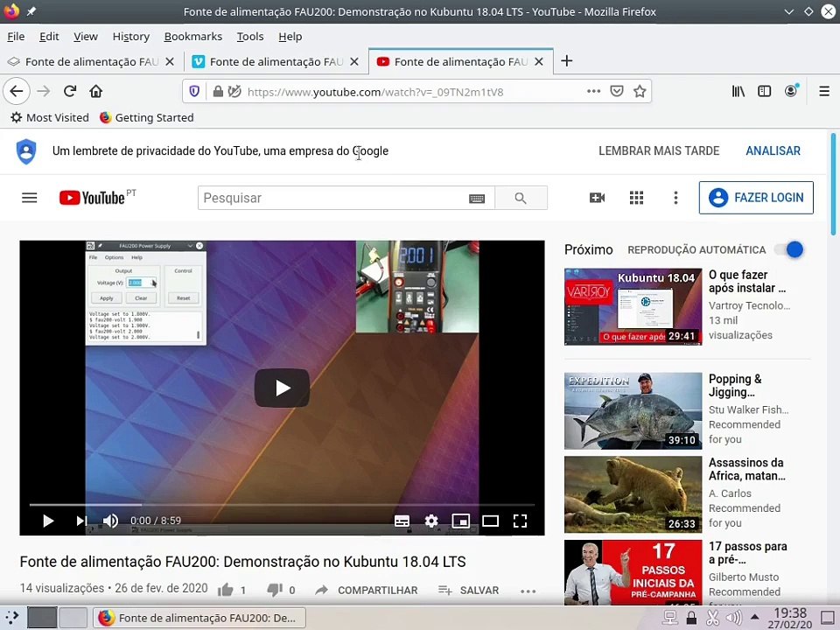Click the YouTube logo
This screenshot has width=840, height=630.
(x=97, y=198)
